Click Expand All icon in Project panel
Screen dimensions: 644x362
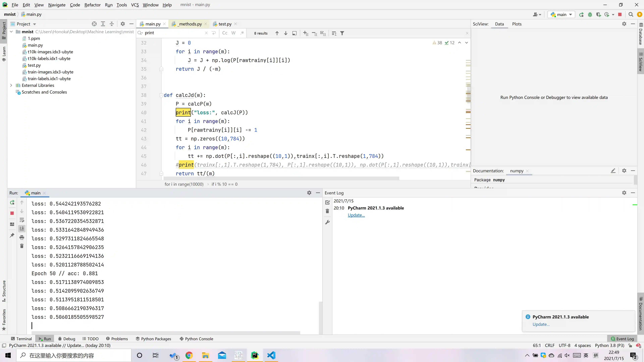[x=103, y=24]
